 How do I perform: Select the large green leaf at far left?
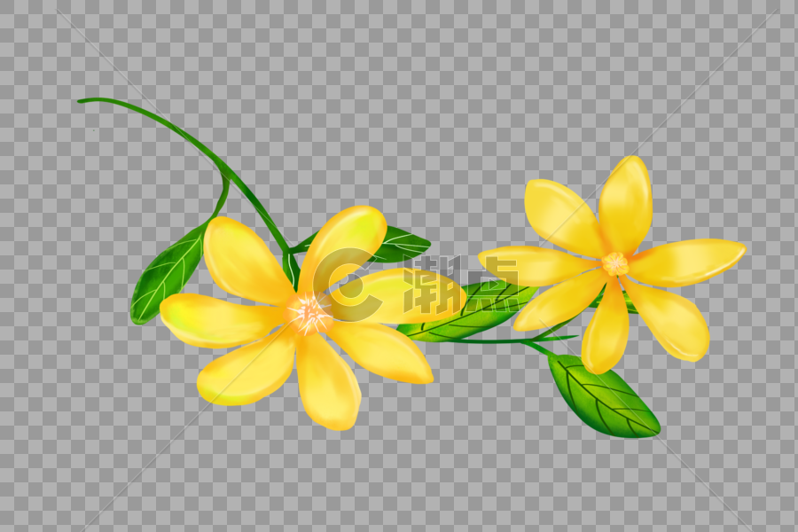(167, 273)
